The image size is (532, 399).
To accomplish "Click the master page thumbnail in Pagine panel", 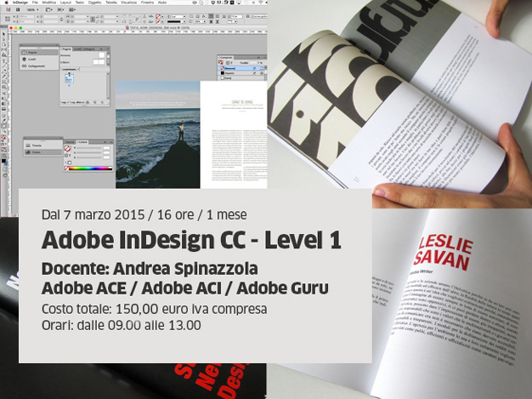I will tap(99, 62).
